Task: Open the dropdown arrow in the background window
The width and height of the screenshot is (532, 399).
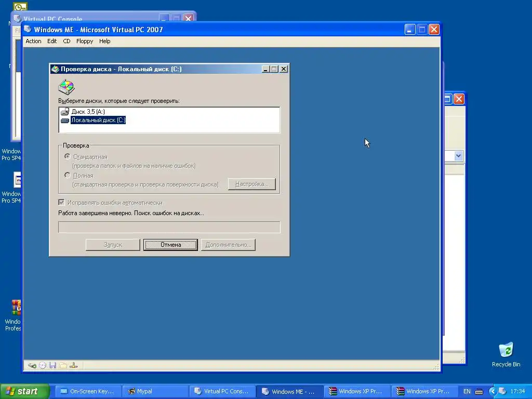Action: click(x=458, y=156)
